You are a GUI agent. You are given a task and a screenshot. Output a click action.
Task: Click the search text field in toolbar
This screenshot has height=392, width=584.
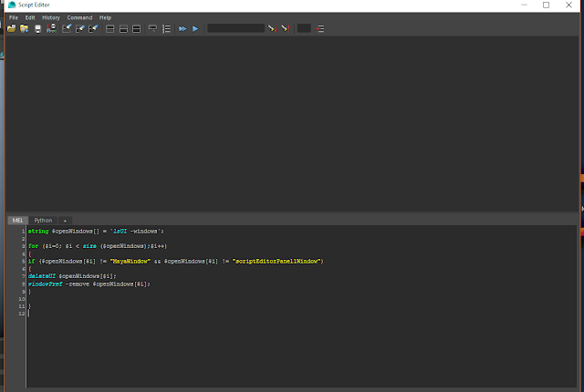tap(235, 28)
